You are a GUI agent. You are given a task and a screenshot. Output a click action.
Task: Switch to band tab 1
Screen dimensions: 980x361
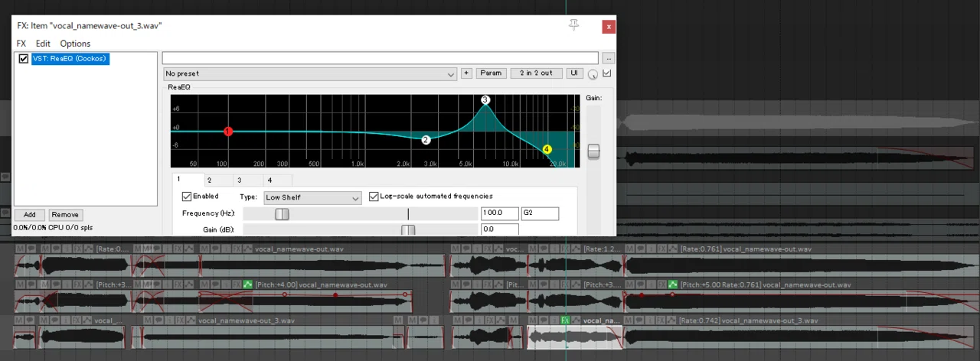coord(188,180)
